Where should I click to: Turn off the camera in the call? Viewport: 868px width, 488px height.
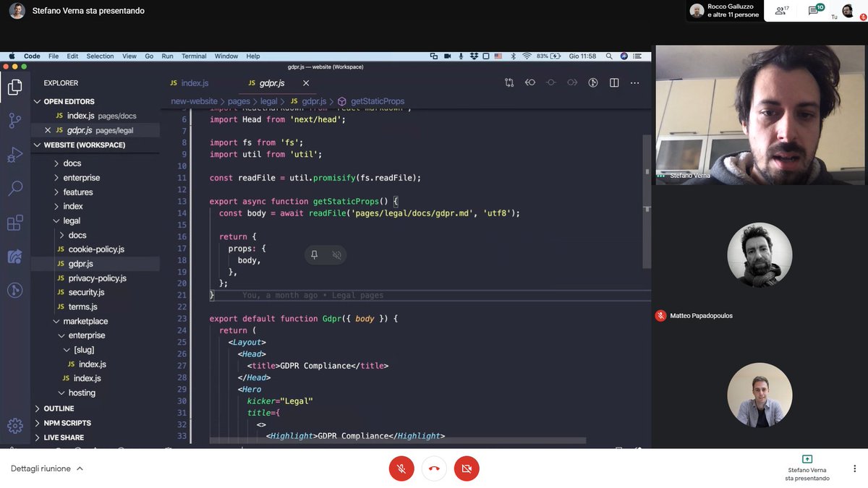(x=467, y=468)
